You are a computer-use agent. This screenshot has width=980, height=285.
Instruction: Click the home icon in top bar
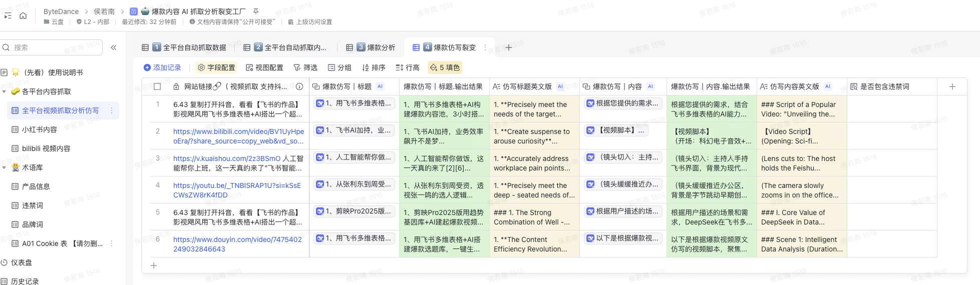(x=23, y=16)
